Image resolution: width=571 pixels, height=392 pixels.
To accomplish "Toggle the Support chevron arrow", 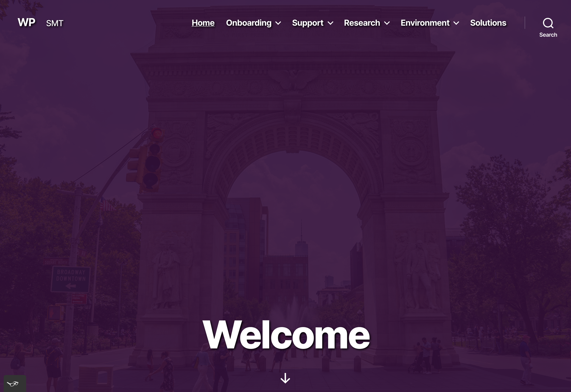I will point(330,22).
